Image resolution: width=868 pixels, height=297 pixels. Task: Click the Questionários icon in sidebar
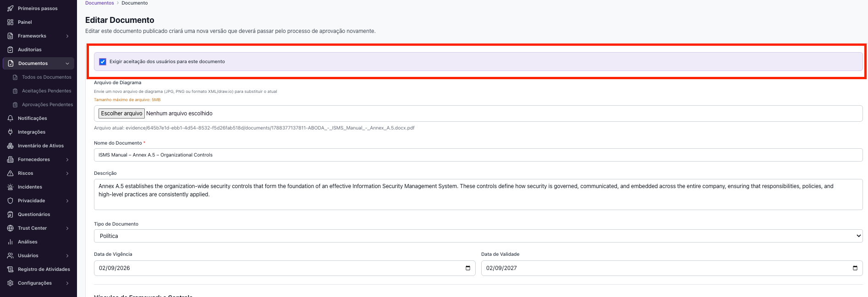click(x=10, y=214)
